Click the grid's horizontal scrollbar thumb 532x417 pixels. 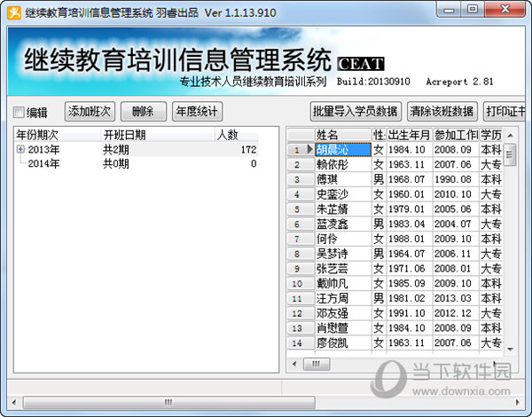coord(316,364)
